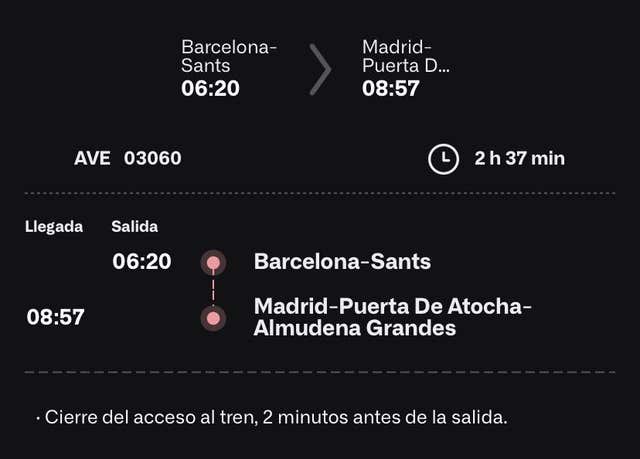Click the chevron arrow between the stations

tap(320, 68)
